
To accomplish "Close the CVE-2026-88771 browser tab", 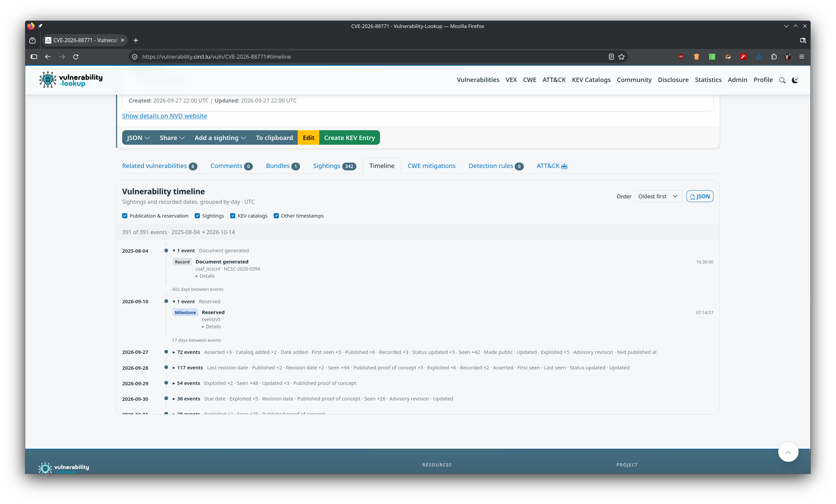I will (x=123, y=40).
